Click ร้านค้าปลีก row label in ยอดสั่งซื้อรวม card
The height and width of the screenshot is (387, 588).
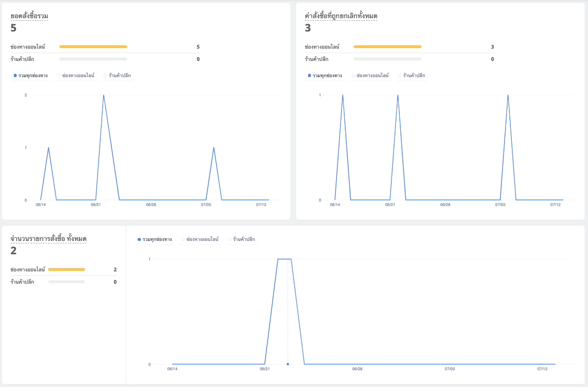pyautogui.click(x=23, y=59)
